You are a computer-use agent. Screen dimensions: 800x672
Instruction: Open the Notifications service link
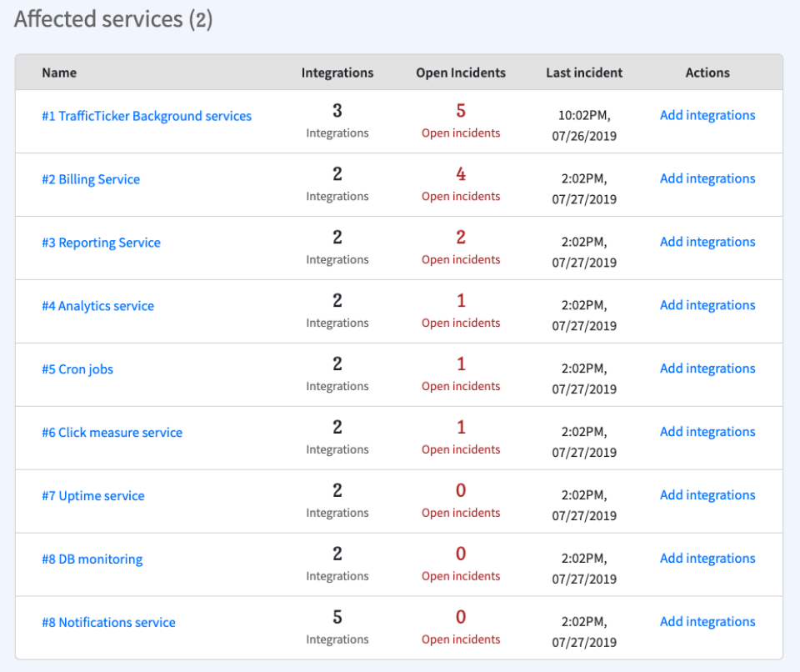pos(108,623)
